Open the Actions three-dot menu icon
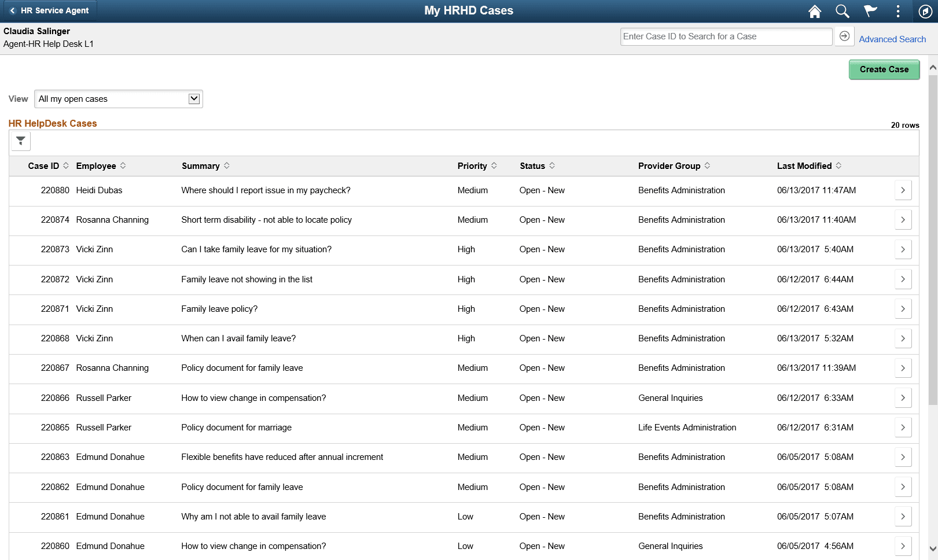938x560 pixels. [x=897, y=10]
